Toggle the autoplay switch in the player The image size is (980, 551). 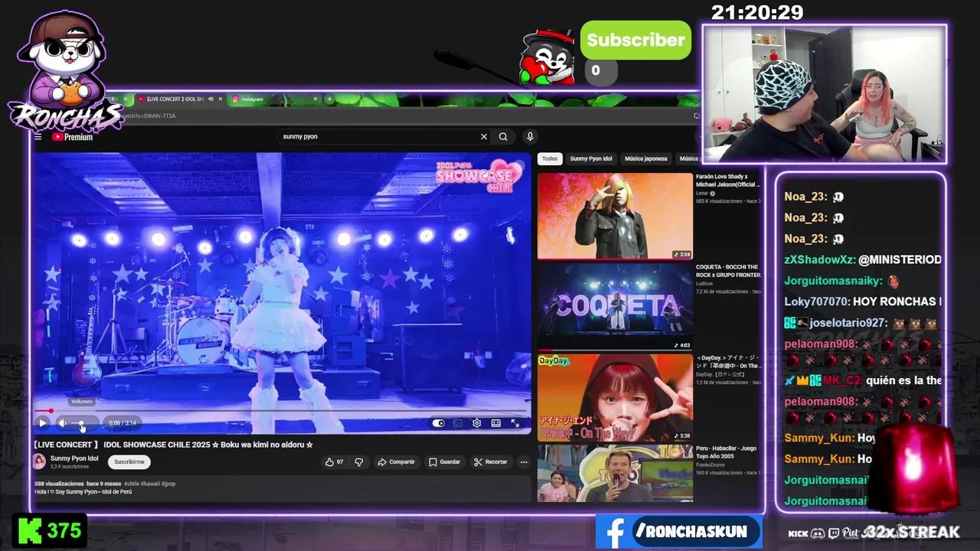point(438,422)
